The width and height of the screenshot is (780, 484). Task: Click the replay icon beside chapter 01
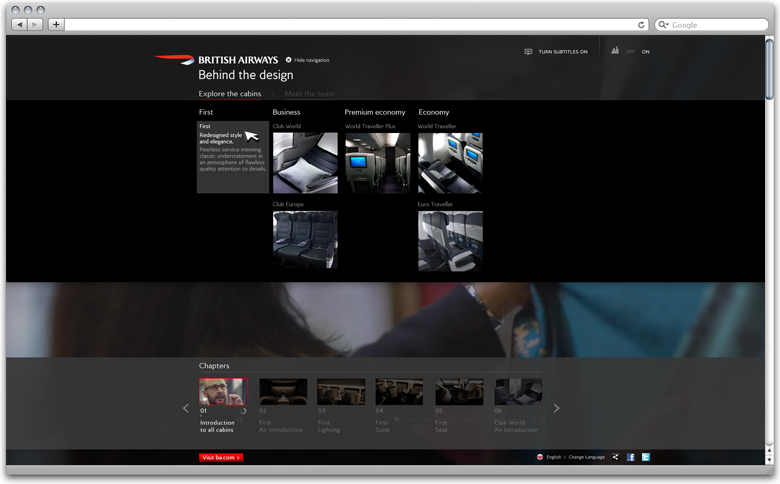pyautogui.click(x=243, y=411)
